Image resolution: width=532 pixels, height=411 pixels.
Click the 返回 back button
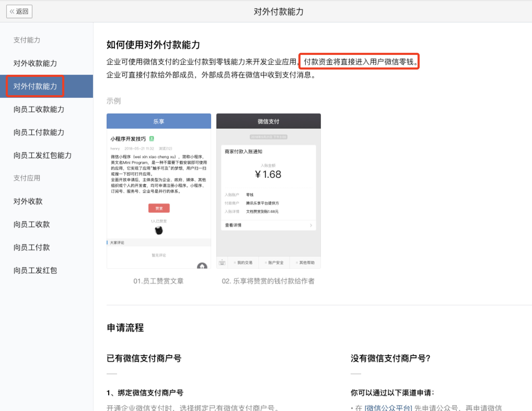pyautogui.click(x=19, y=12)
